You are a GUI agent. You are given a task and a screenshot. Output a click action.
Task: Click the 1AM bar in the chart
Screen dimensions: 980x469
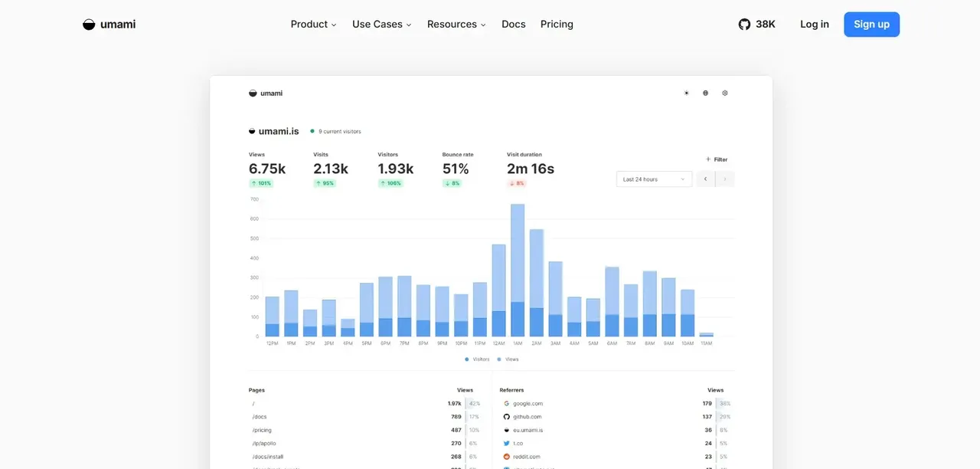click(x=518, y=271)
